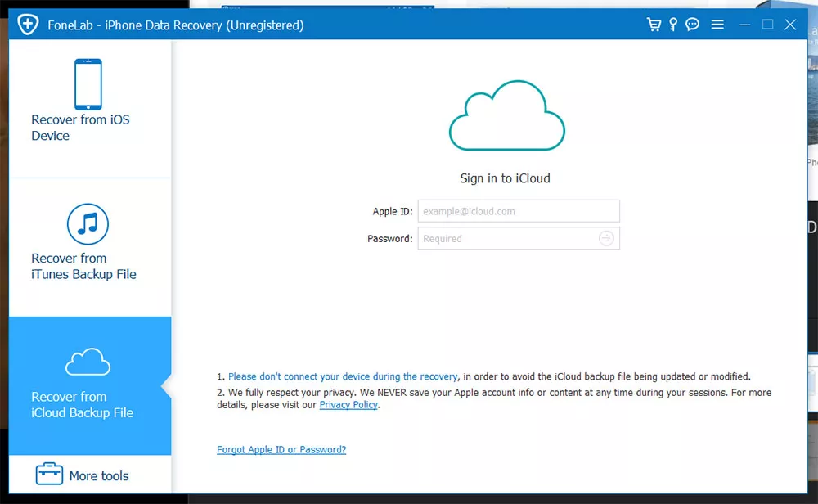Select Recover from iCloud Backup File tab
The width and height of the screenshot is (818, 504).
[90, 385]
